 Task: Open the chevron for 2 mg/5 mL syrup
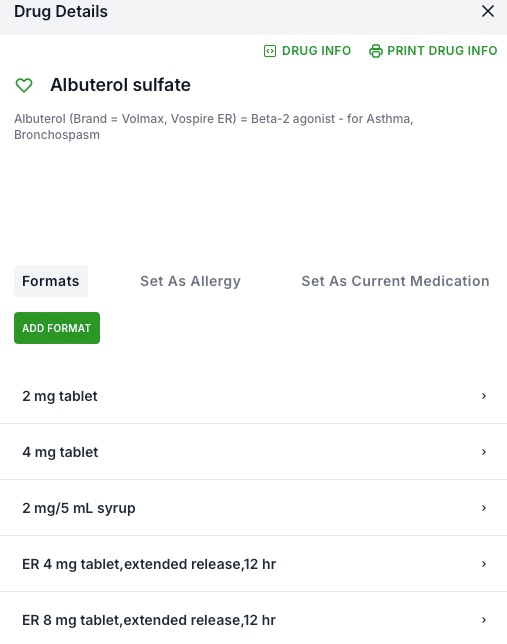pyautogui.click(x=484, y=508)
